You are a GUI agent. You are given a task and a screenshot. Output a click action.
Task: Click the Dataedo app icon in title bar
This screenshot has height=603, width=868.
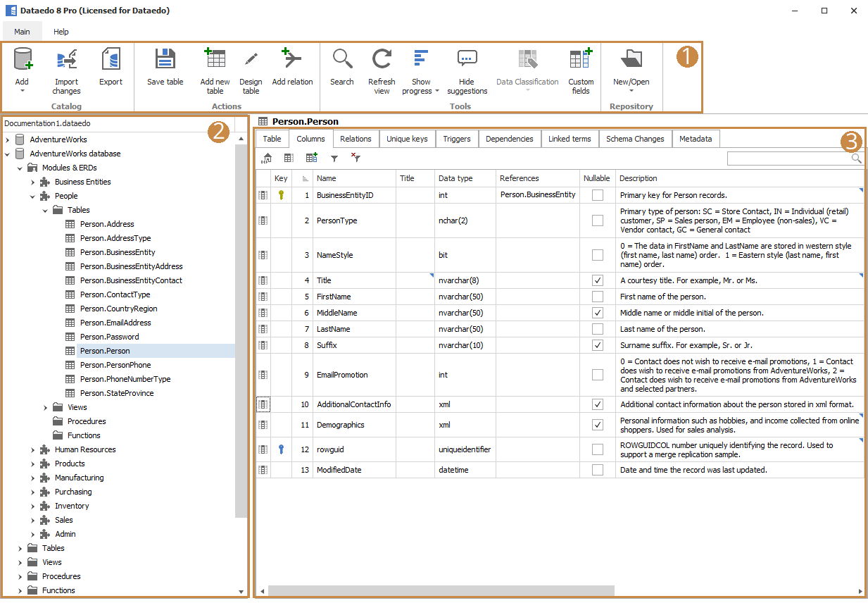(x=11, y=11)
